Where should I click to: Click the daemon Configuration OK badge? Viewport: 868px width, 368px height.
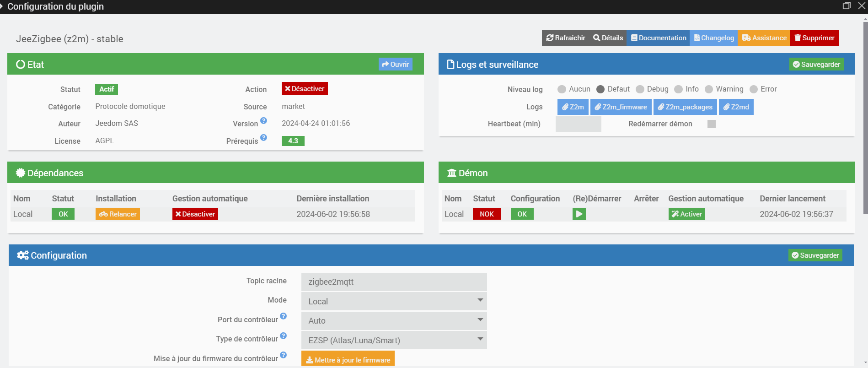522,214
